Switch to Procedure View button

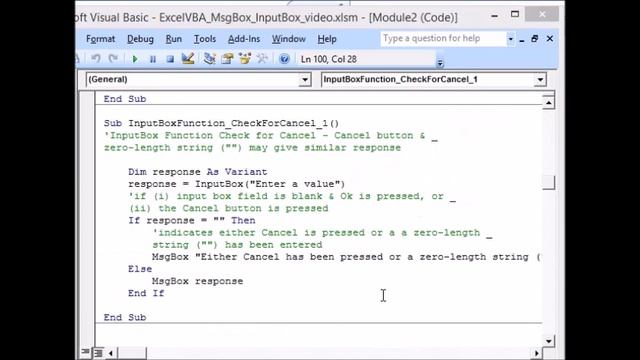pos(85,352)
